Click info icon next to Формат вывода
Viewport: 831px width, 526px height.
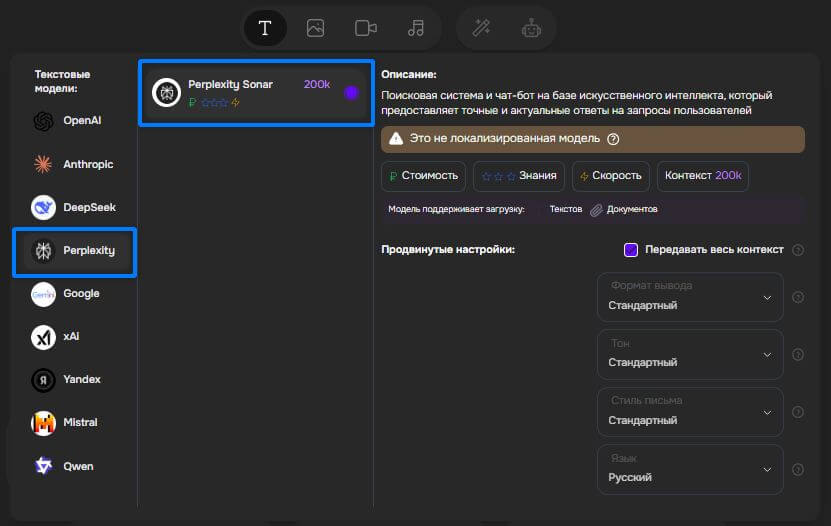pos(798,297)
